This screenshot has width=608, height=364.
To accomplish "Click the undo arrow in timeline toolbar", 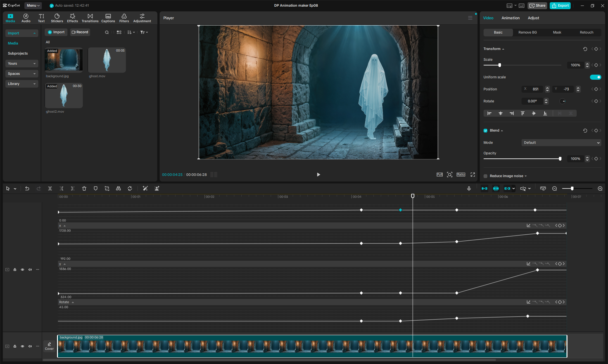I will (27, 188).
